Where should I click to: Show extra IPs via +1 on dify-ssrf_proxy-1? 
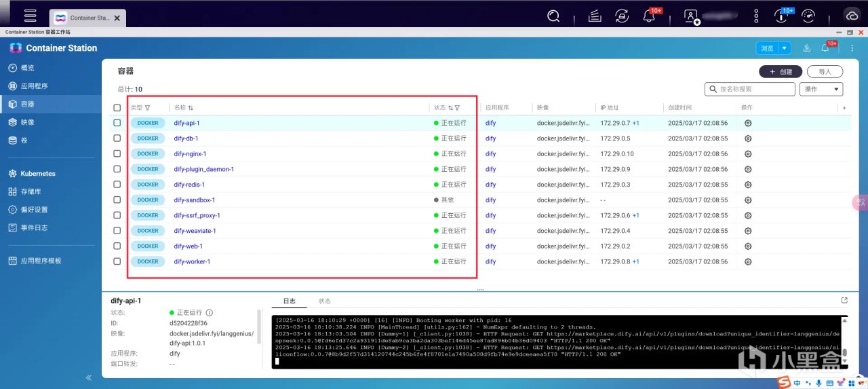click(636, 215)
